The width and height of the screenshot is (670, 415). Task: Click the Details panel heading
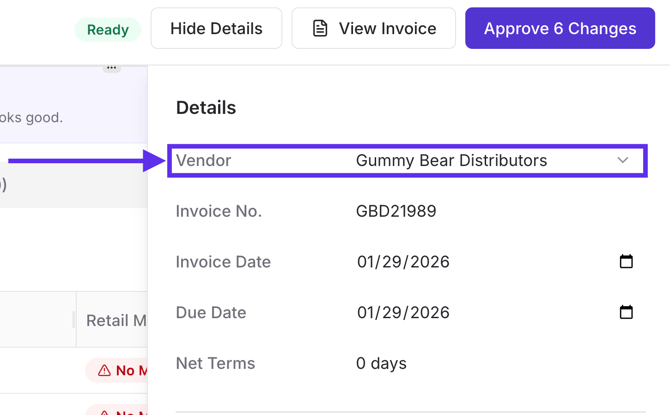click(x=206, y=108)
